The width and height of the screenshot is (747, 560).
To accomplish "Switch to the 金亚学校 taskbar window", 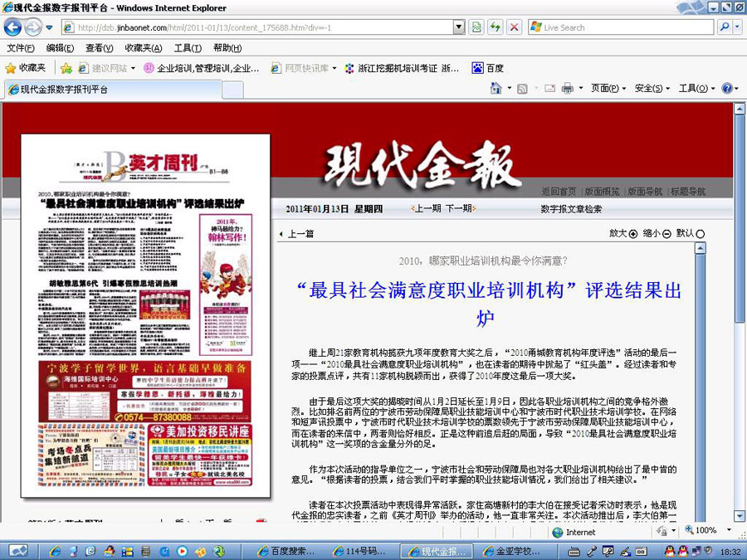I will [x=512, y=552].
